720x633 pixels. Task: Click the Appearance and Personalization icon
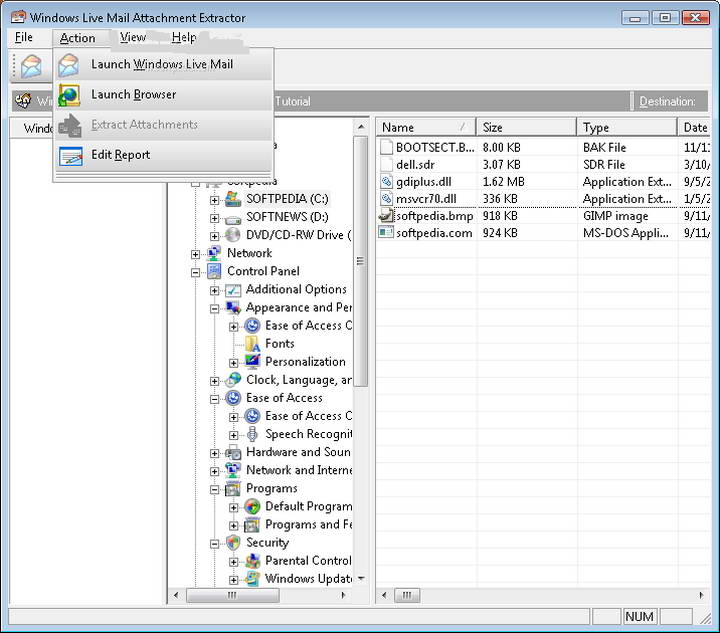[x=233, y=308]
